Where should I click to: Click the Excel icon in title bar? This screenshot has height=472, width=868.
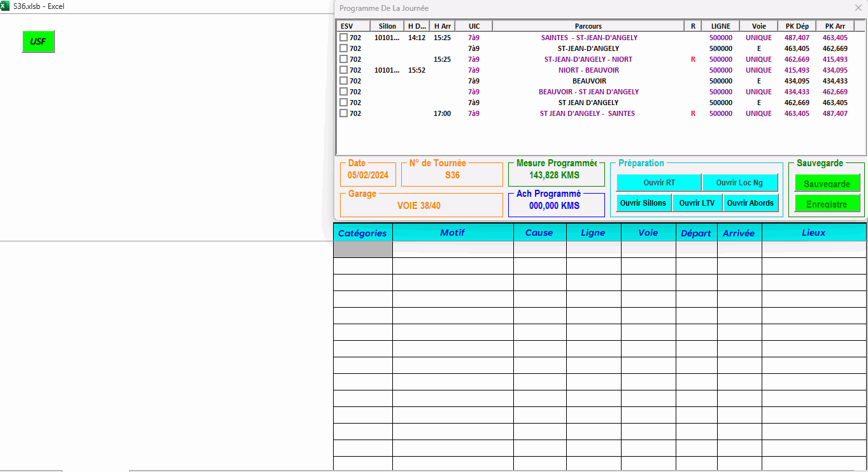(x=5, y=6)
